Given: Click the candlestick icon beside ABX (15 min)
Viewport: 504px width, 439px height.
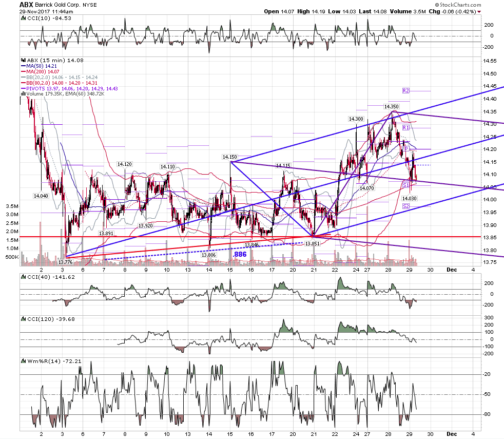Looking at the screenshot, I should [x=24, y=60].
